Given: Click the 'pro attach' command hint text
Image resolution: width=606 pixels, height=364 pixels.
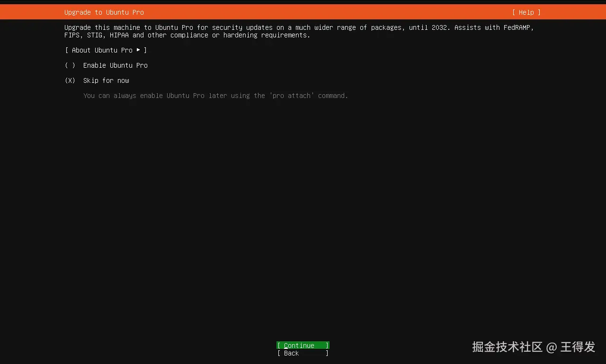Looking at the screenshot, I should click(215, 96).
